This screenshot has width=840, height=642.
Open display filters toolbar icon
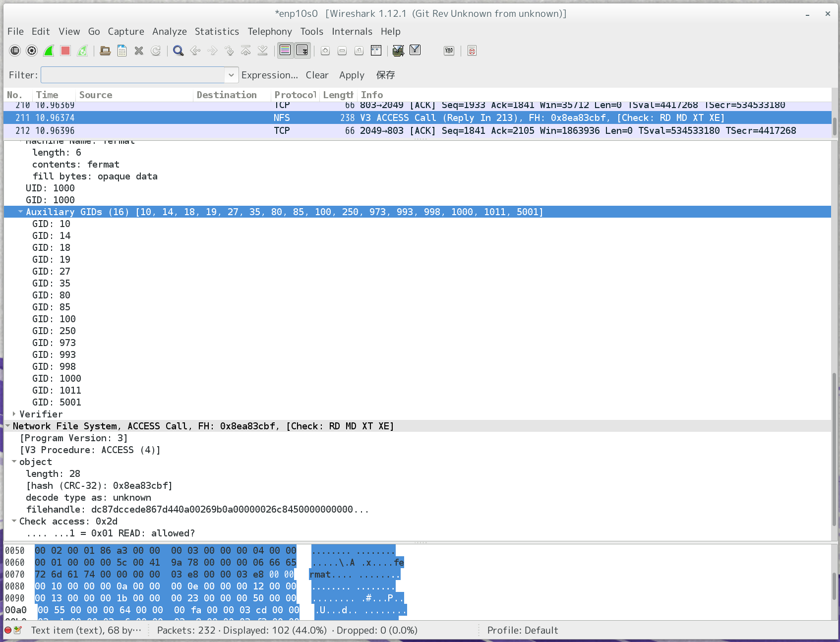tap(415, 51)
